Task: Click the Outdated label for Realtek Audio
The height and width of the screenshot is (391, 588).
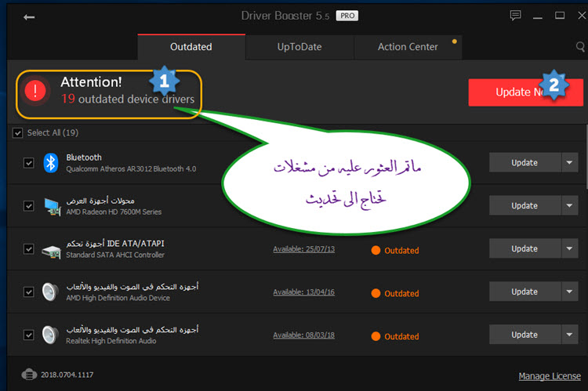Action: [401, 336]
